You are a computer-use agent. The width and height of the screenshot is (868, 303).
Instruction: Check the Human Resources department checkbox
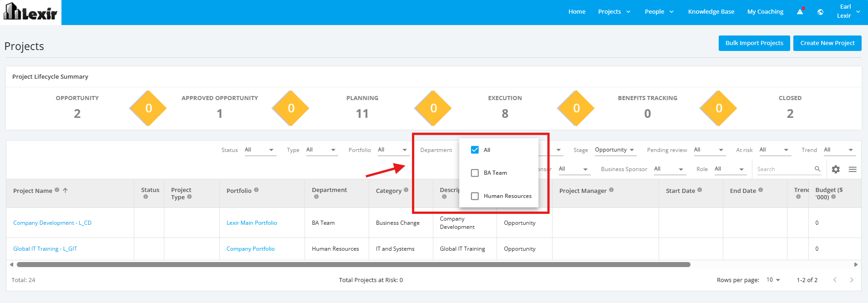(x=475, y=196)
